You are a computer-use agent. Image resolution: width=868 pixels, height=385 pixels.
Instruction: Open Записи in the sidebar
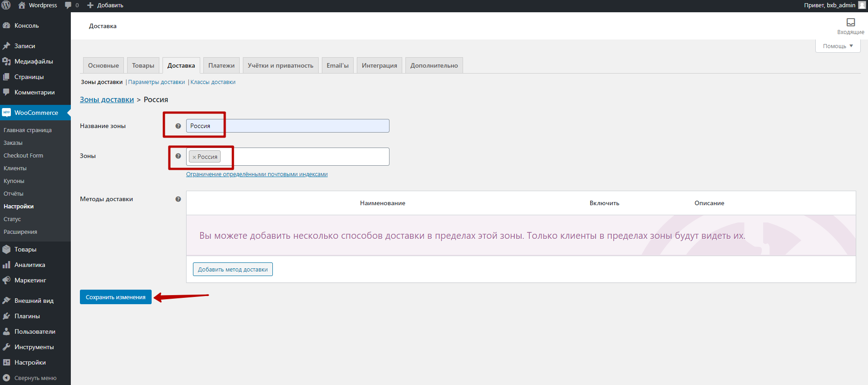coord(35,46)
